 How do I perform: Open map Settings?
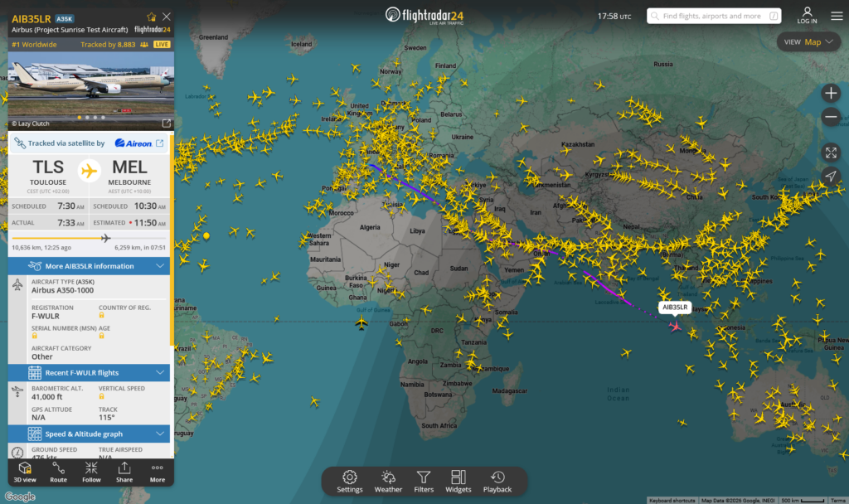pos(350,482)
